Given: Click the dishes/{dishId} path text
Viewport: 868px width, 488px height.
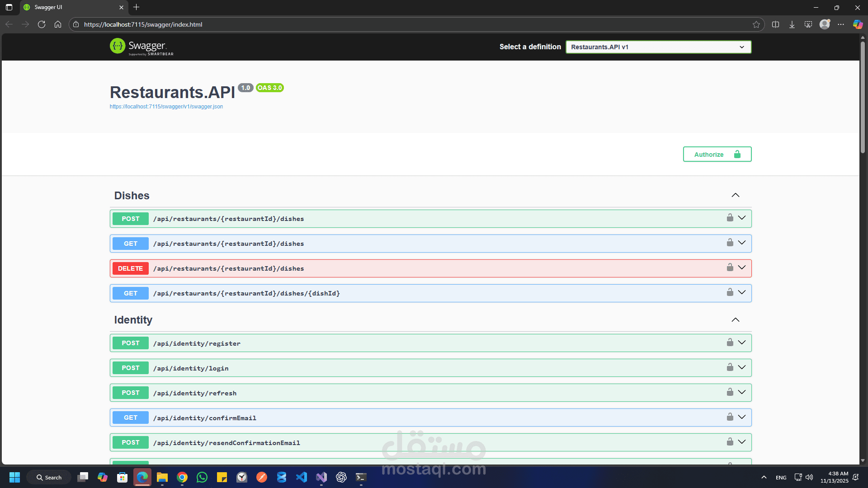Looking at the screenshot, I should tap(246, 293).
